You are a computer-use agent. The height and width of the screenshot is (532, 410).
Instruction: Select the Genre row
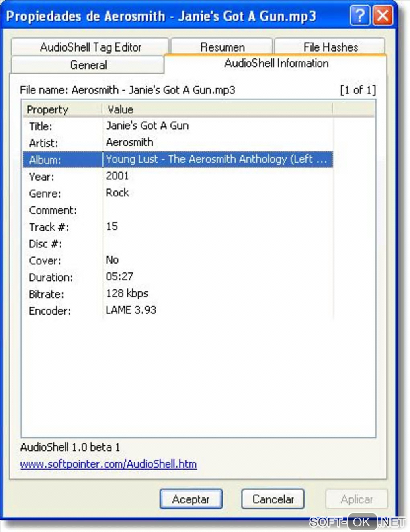tap(178, 193)
